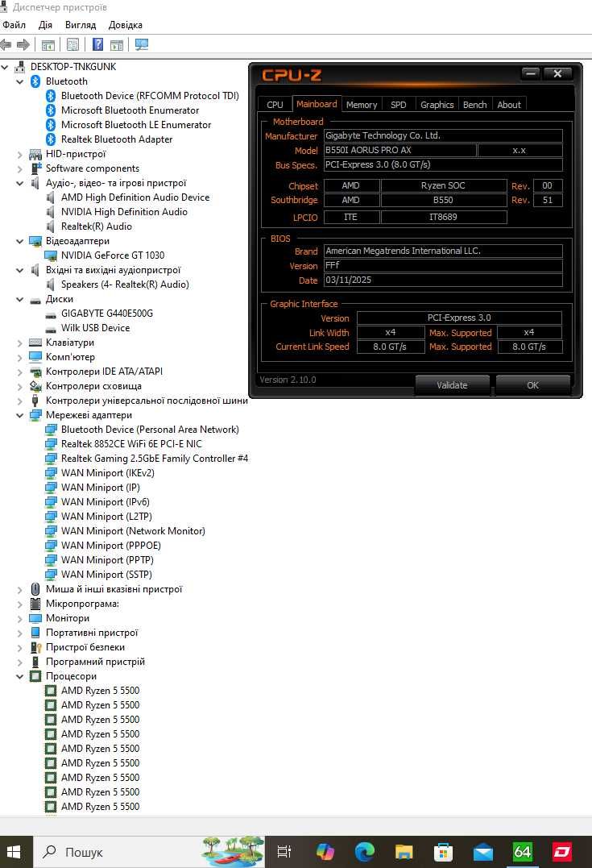Select Bluetooth Device (RFCOMM Protocol TDI)
Viewport: 592px width, 868px height.
pos(150,96)
